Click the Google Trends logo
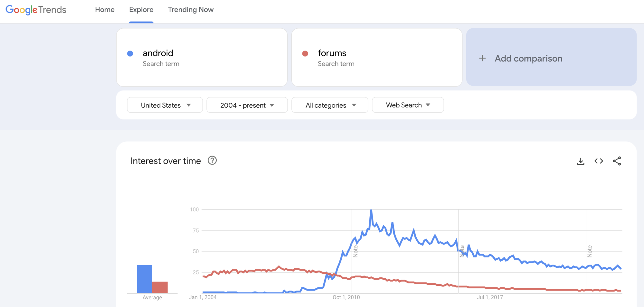 click(36, 10)
